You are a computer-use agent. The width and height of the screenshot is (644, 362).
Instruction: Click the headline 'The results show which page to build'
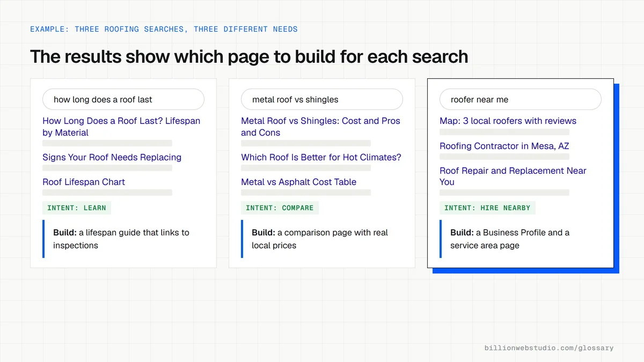point(249,56)
